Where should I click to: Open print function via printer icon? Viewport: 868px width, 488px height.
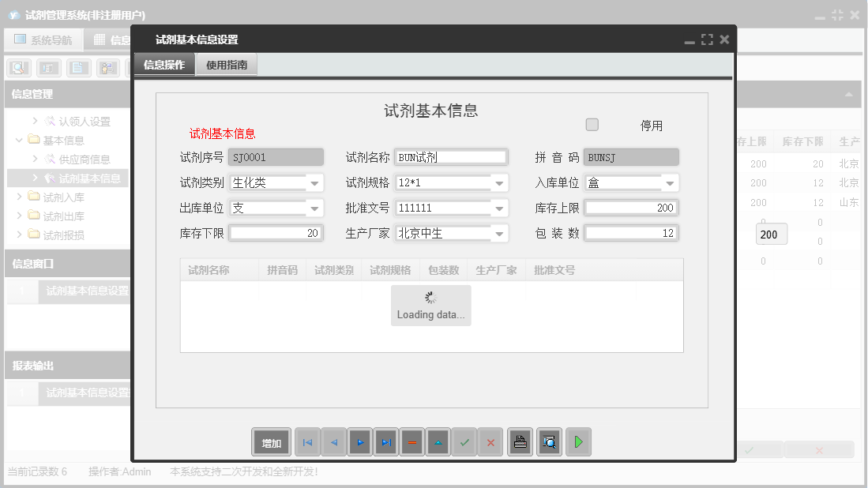[x=520, y=441]
